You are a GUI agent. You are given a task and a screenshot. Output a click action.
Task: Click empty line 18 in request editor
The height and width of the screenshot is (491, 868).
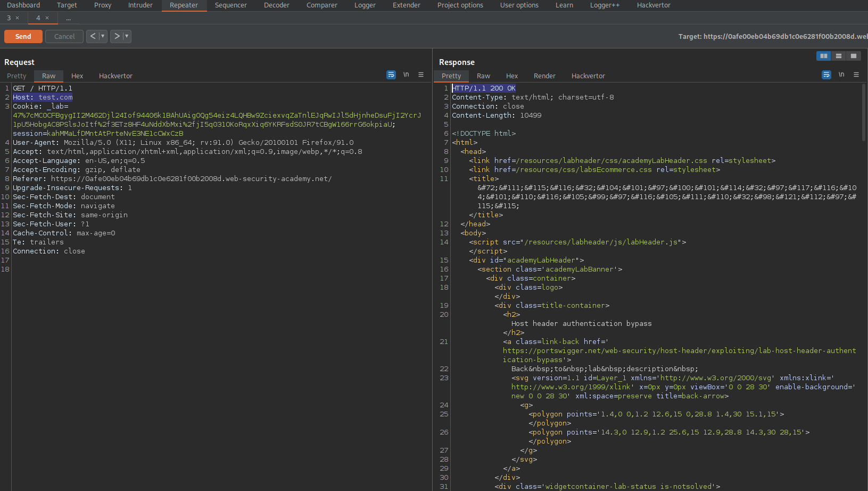(x=221, y=269)
